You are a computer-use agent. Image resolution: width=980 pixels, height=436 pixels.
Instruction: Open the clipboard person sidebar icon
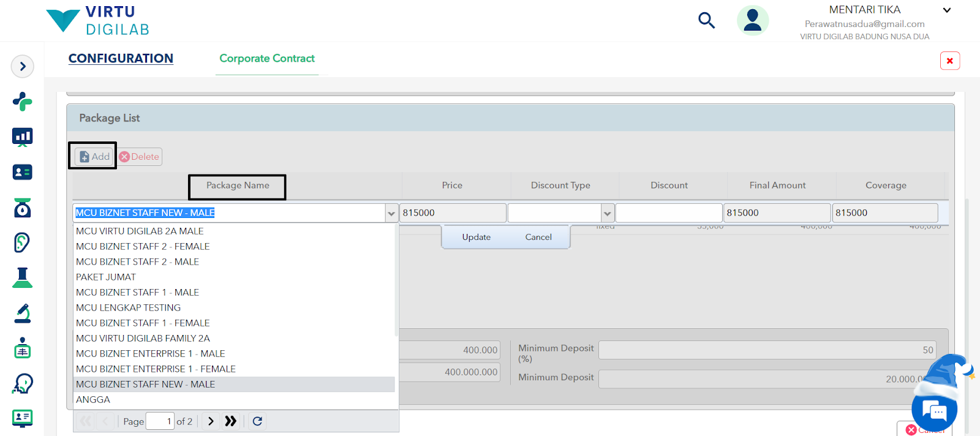point(23,348)
